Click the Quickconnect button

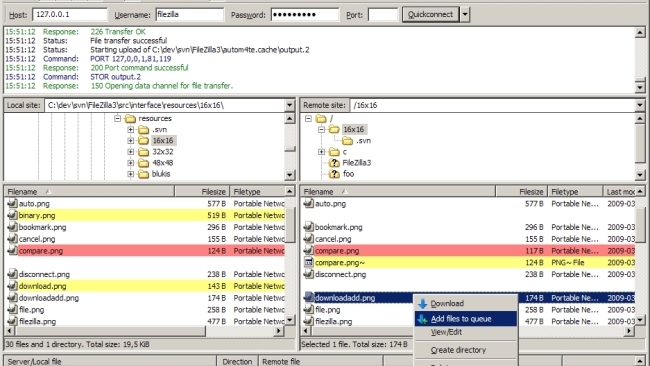431,15
